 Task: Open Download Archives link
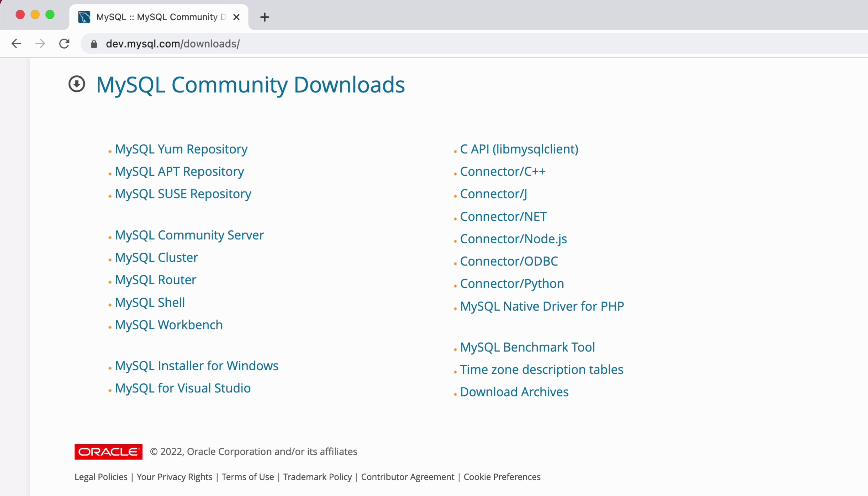click(x=514, y=392)
